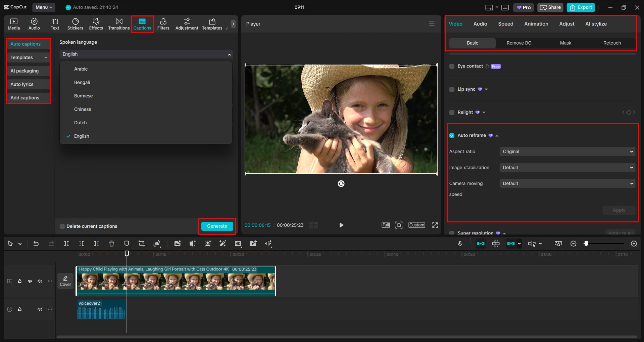Click the timeline zoom slider handle

click(x=586, y=244)
